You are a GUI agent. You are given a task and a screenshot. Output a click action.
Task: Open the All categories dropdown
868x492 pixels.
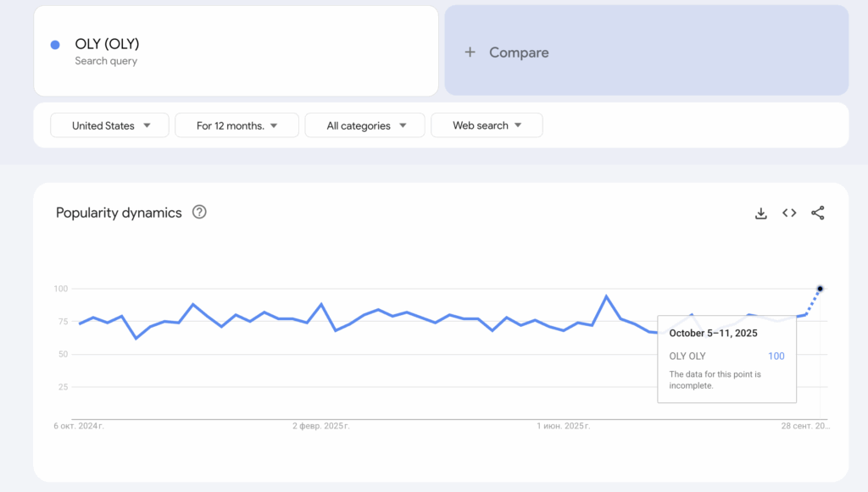pos(366,125)
